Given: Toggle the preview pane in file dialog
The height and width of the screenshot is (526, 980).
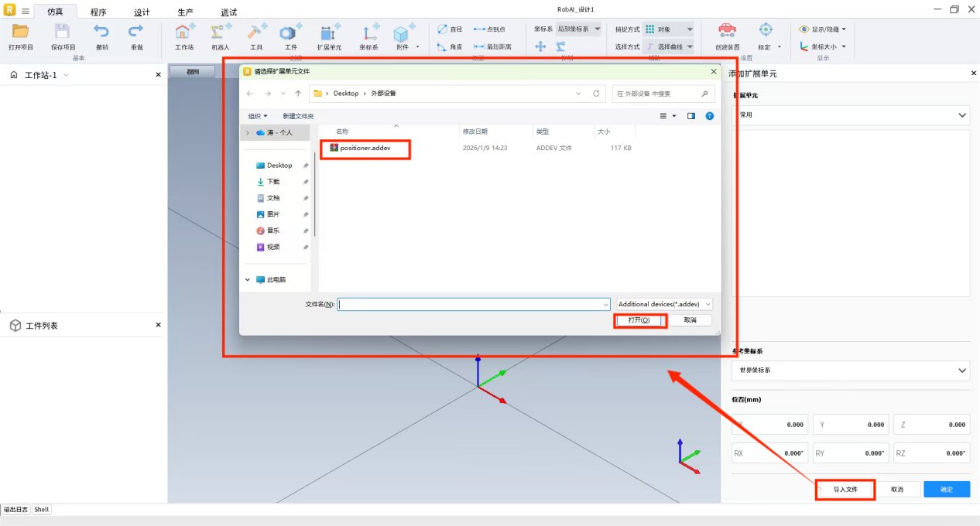Looking at the screenshot, I should [x=691, y=116].
